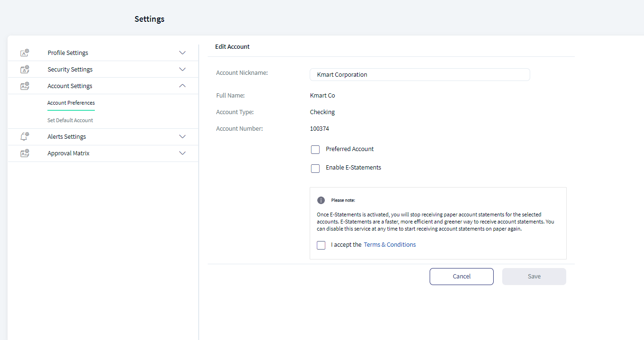
Task: Click the Account Type value Checking
Action: pos(322,112)
